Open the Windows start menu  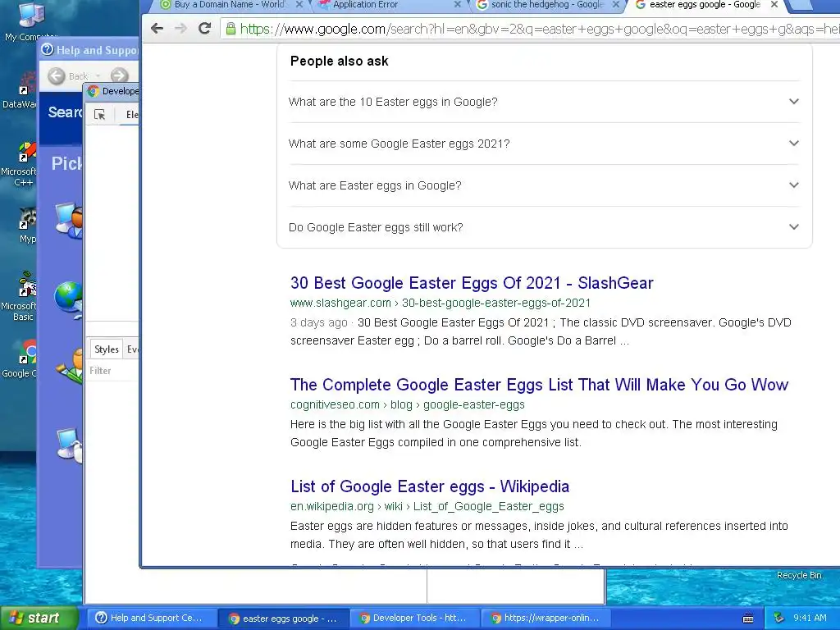tap(39, 618)
